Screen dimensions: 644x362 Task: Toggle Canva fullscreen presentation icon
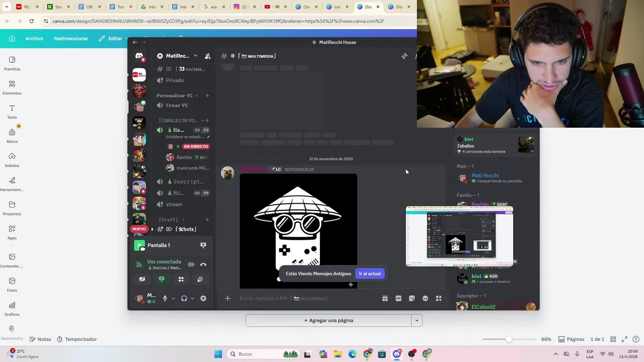[625, 339]
